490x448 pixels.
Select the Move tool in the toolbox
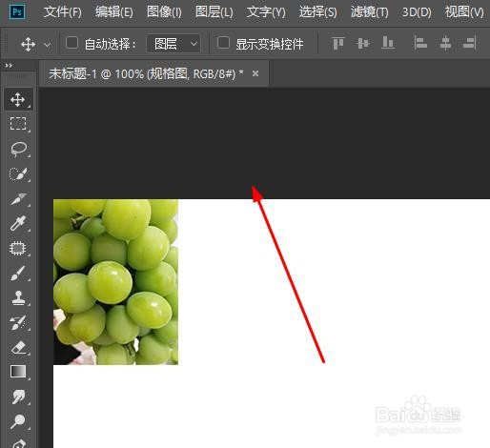pos(18,99)
